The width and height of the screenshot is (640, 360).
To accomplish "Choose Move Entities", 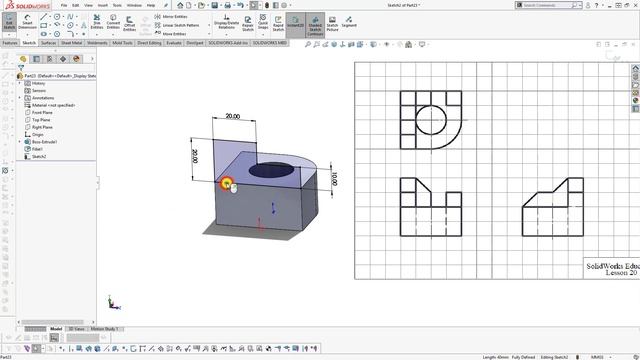I will click(171, 33).
